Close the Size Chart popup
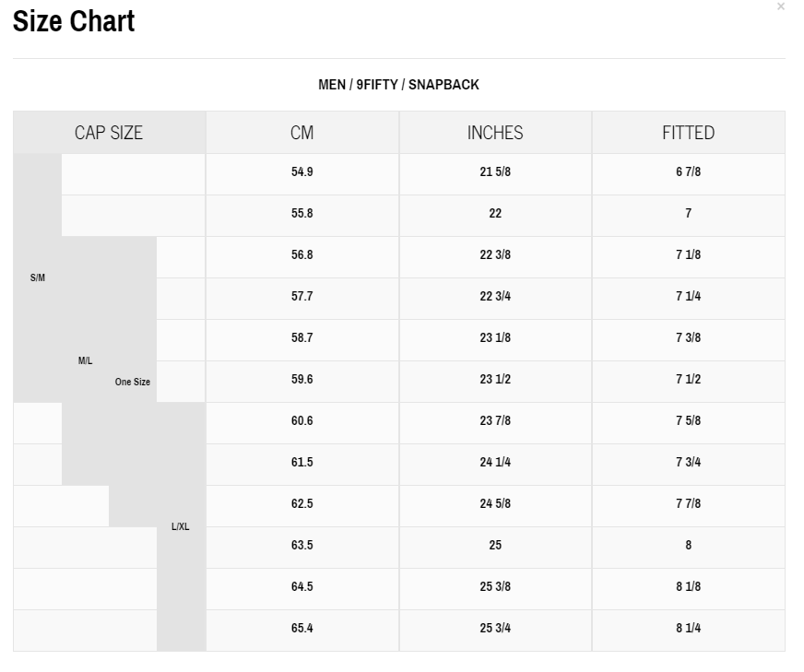 coord(781,6)
